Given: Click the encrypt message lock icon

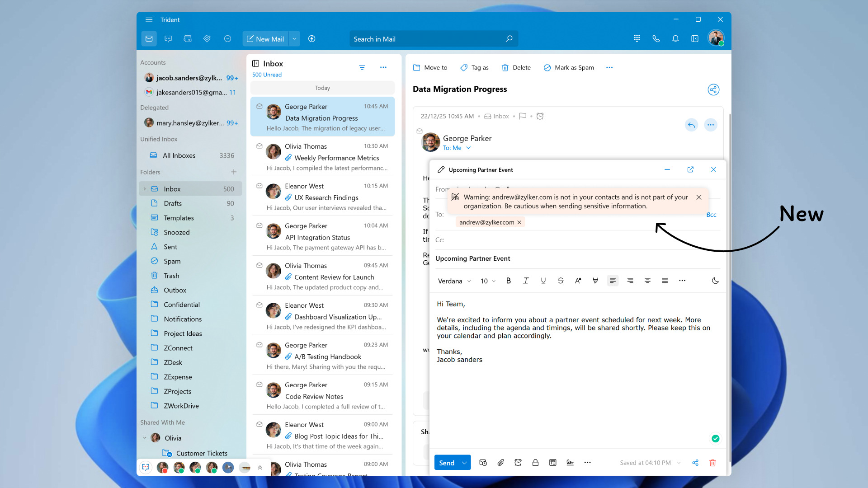Looking at the screenshot, I should [535, 462].
